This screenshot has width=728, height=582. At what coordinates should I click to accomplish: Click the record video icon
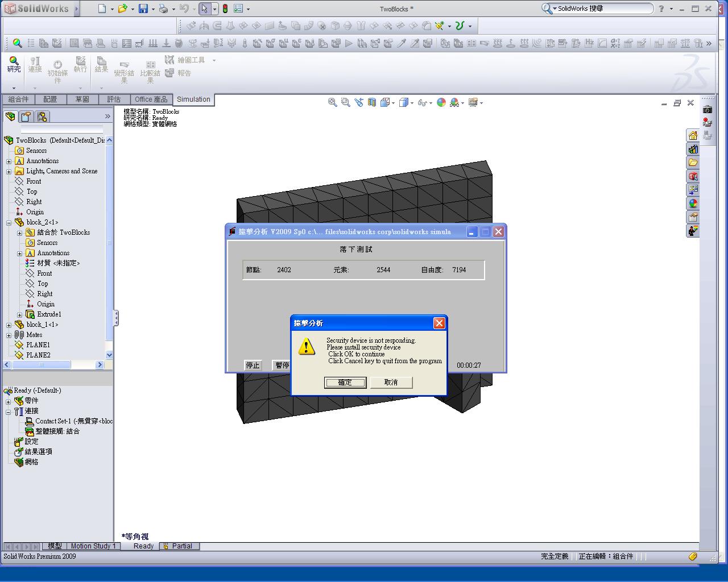[x=708, y=122]
